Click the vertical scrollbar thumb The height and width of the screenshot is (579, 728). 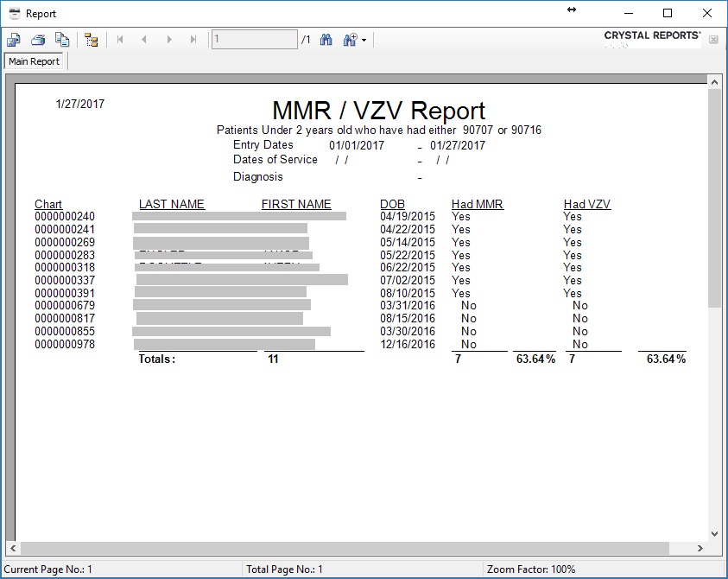(714, 198)
